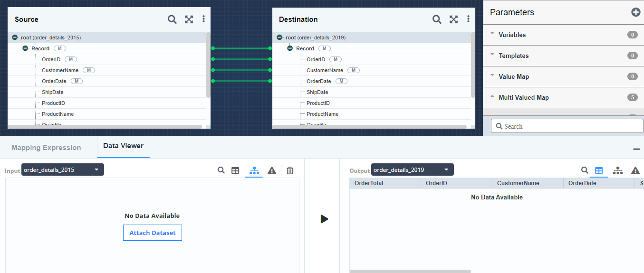Image resolution: width=644 pixels, height=273 pixels.
Task: Run the mapping with the play button
Action: pyautogui.click(x=324, y=219)
